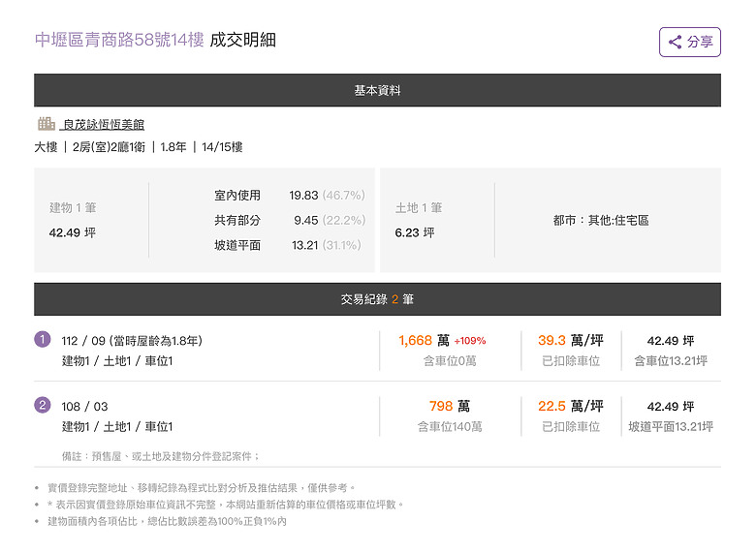Click the +109% price increase label
756x553 pixels.
470,341
